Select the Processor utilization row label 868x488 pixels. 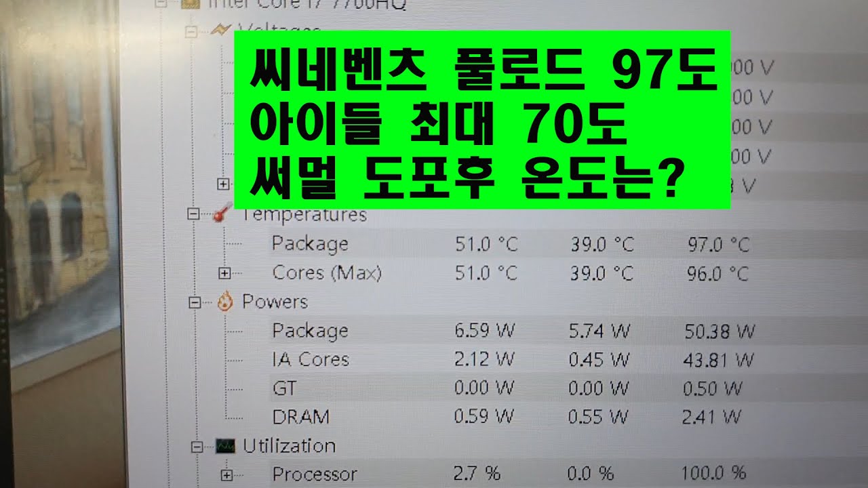click(x=315, y=474)
